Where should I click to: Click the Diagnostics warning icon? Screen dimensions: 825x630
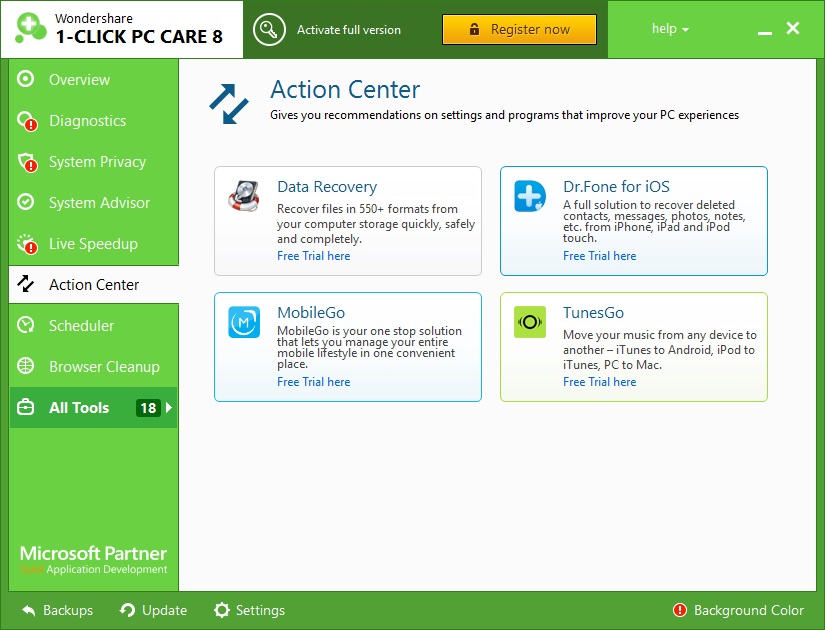pyautogui.click(x=27, y=121)
